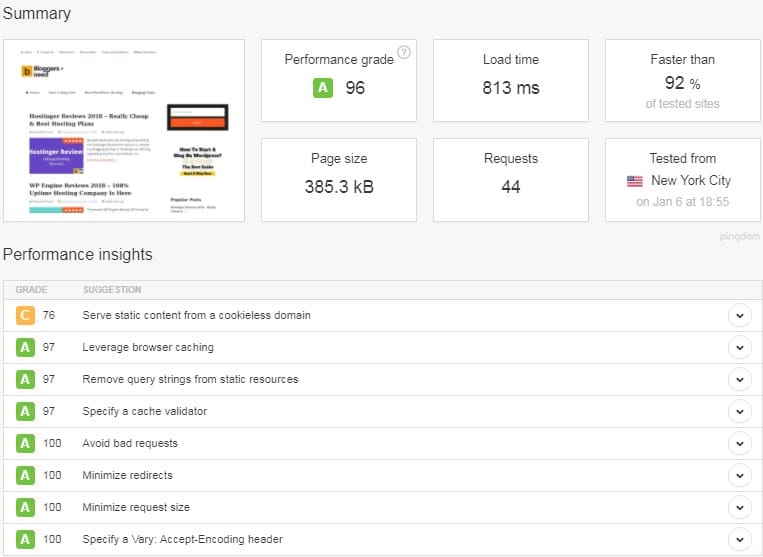Image resolution: width=763 pixels, height=557 pixels.
Task: Expand the Minimize request size suggestion
Action: click(x=740, y=507)
